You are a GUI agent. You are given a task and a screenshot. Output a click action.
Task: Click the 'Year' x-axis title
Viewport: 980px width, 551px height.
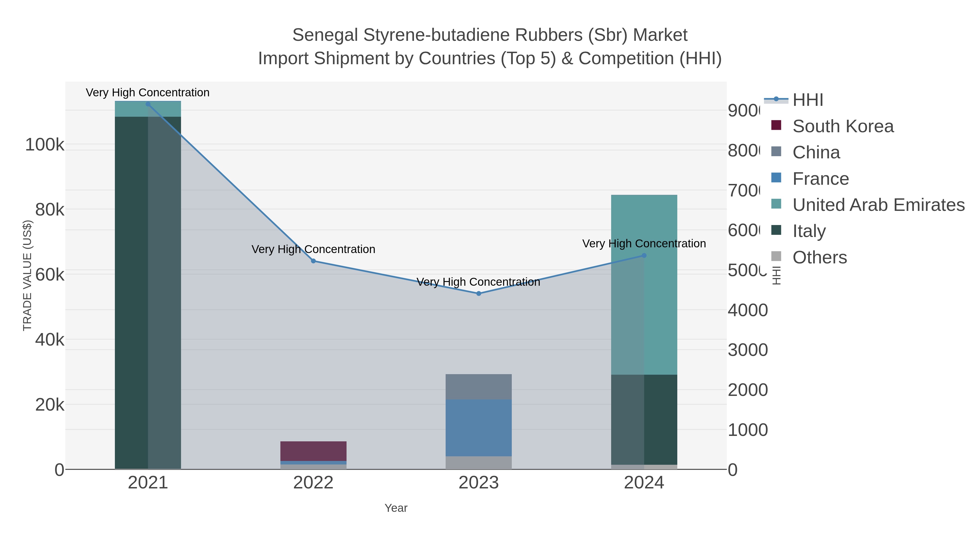pos(396,508)
